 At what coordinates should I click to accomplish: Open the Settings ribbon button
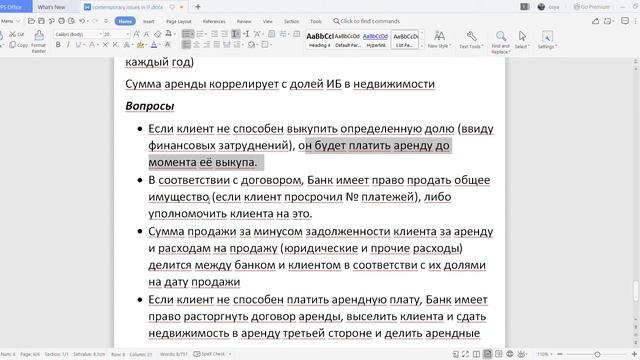coord(547,40)
